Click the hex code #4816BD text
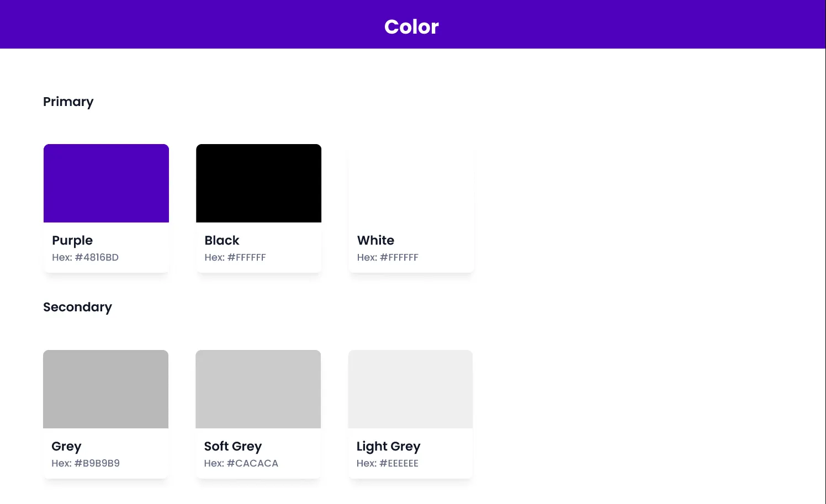This screenshot has height=504, width=826. click(85, 257)
